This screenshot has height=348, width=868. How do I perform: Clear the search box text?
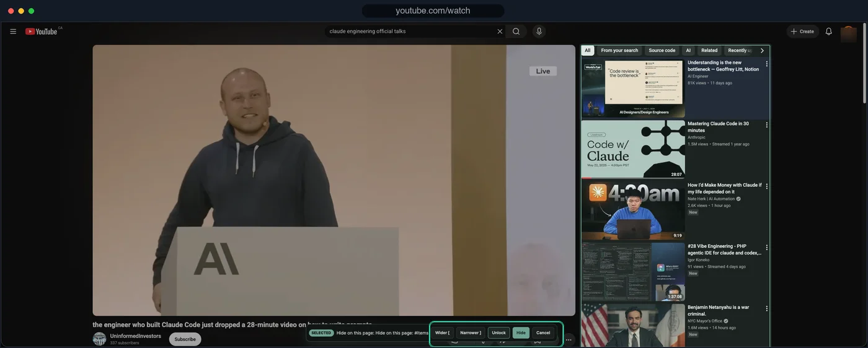click(500, 32)
